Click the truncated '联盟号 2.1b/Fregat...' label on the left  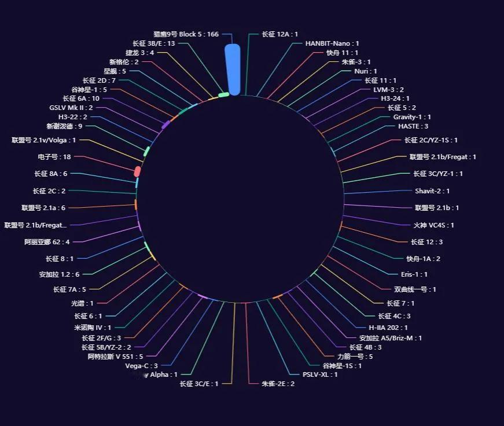click(x=35, y=225)
